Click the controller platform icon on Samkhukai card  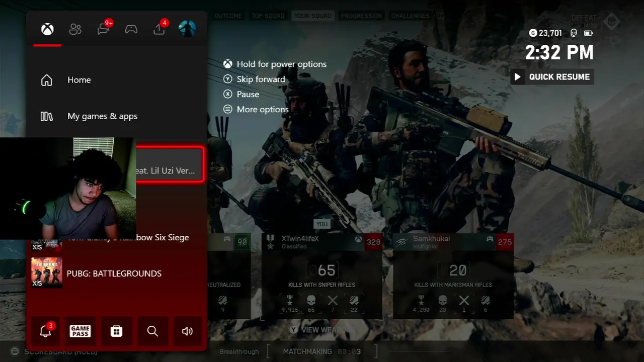(490, 239)
